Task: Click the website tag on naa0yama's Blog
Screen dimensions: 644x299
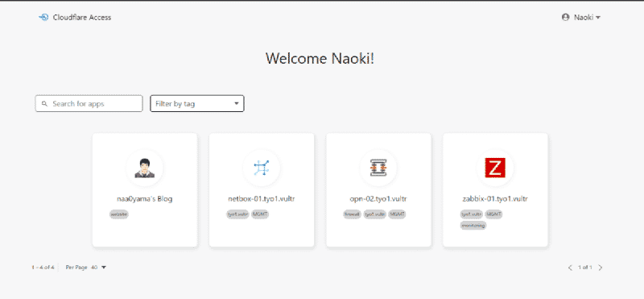Action: tap(119, 214)
